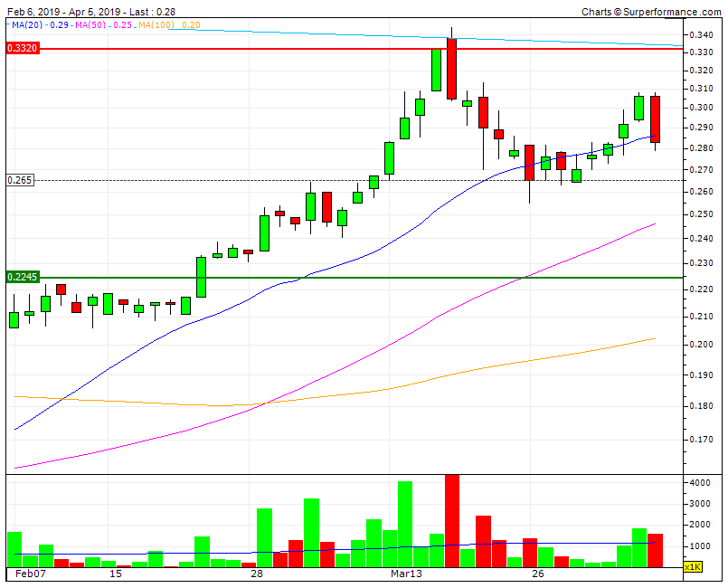Click the 0.220 price axis label
728x588 pixels.
tap(701, 289)
